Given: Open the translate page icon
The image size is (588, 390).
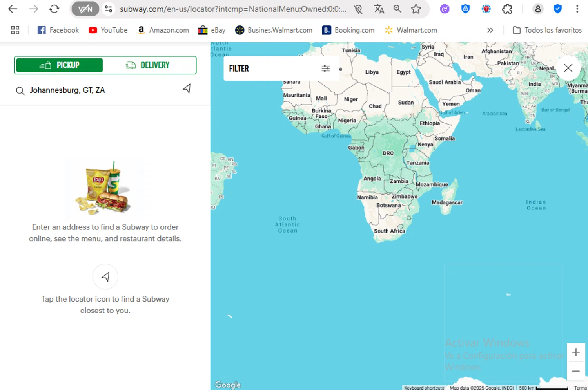Looking at the screenshot, I should tap(379, 9).
